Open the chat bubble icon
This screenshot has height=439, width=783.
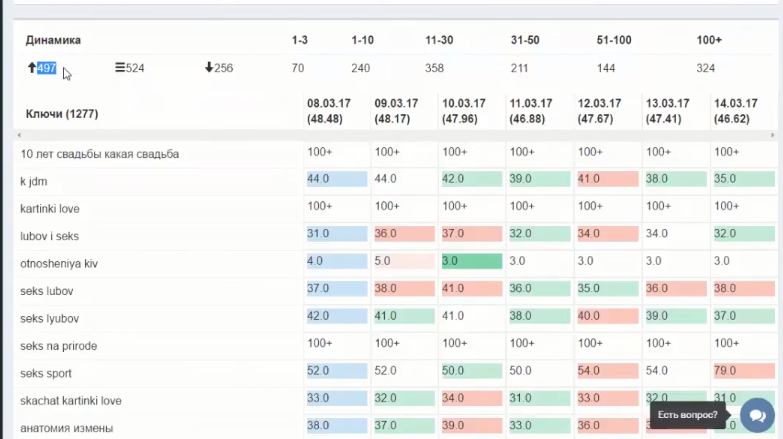(x=756, y=415)
